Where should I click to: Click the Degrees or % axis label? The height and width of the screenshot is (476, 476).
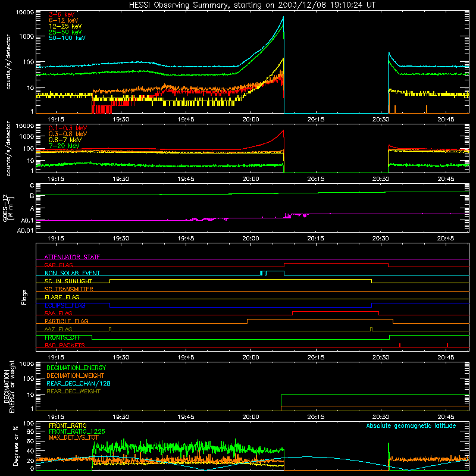15,446
